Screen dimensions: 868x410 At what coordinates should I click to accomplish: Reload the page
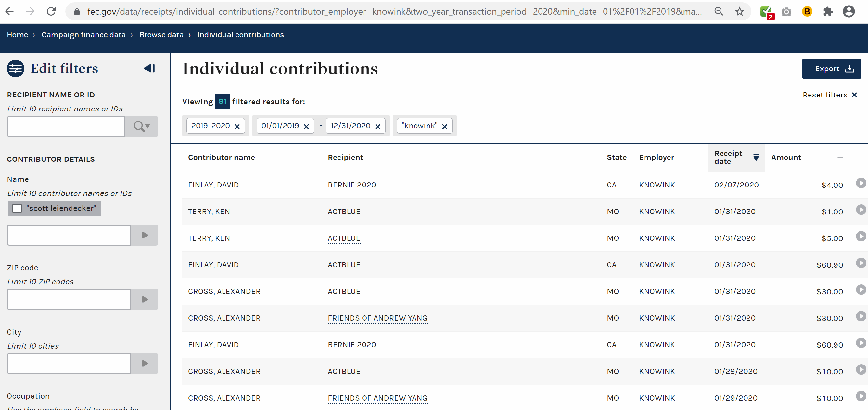(x=51, y=11)
